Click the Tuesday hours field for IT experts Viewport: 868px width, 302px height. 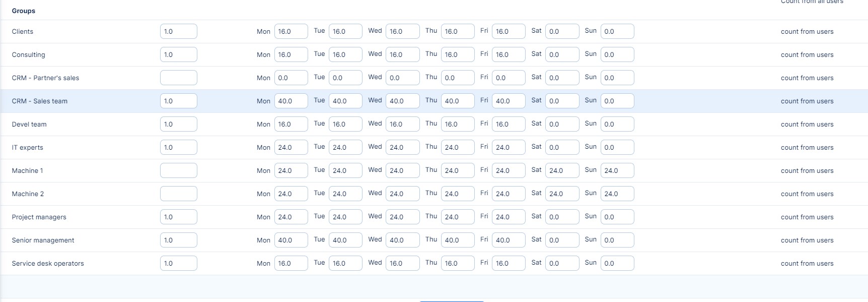point(345,147)
